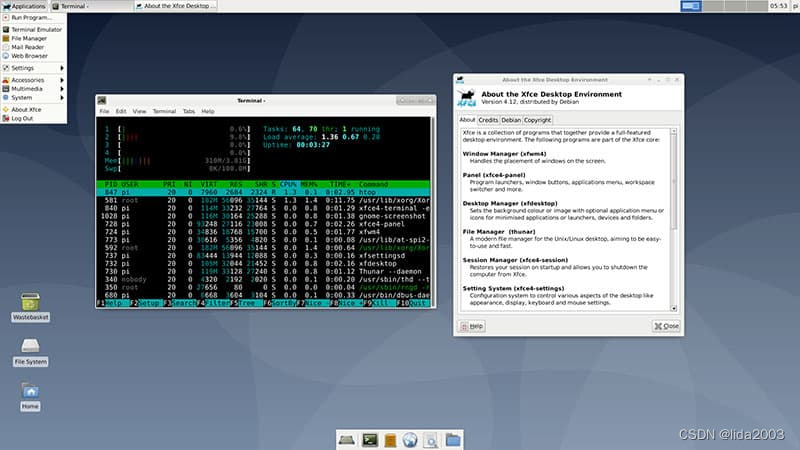Open the Applications menu button

[x=24, y=6]
